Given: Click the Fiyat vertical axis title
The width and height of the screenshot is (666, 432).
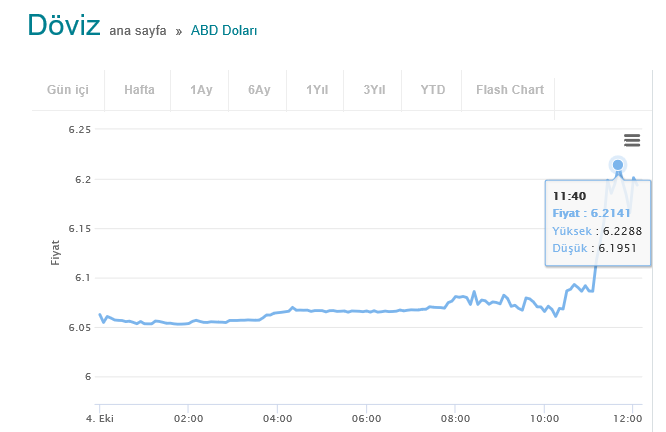Looking at the screenshot, I should click(55, 253).
